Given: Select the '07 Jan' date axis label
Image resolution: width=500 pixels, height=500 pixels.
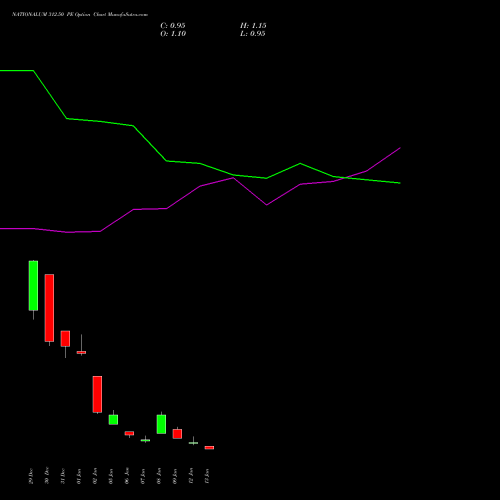Looking at the screenshot, I should (x=143, y=476).
